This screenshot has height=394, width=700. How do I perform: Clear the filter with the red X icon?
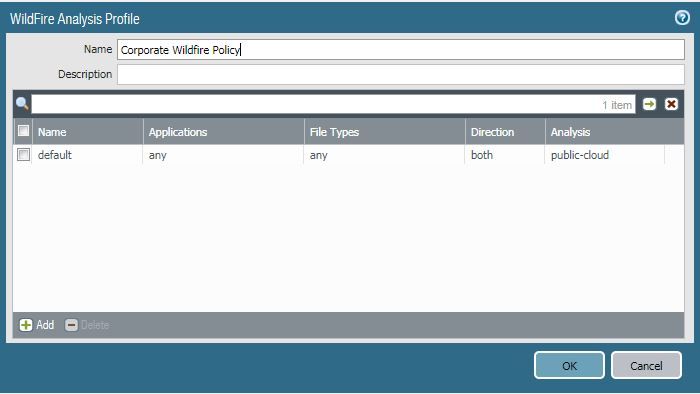[671, 104]
